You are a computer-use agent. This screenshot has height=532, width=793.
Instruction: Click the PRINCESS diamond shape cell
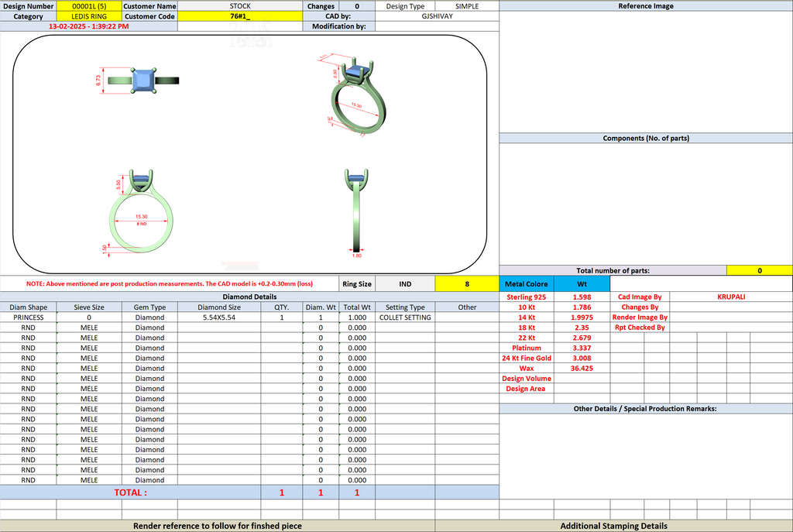point(29,317)
